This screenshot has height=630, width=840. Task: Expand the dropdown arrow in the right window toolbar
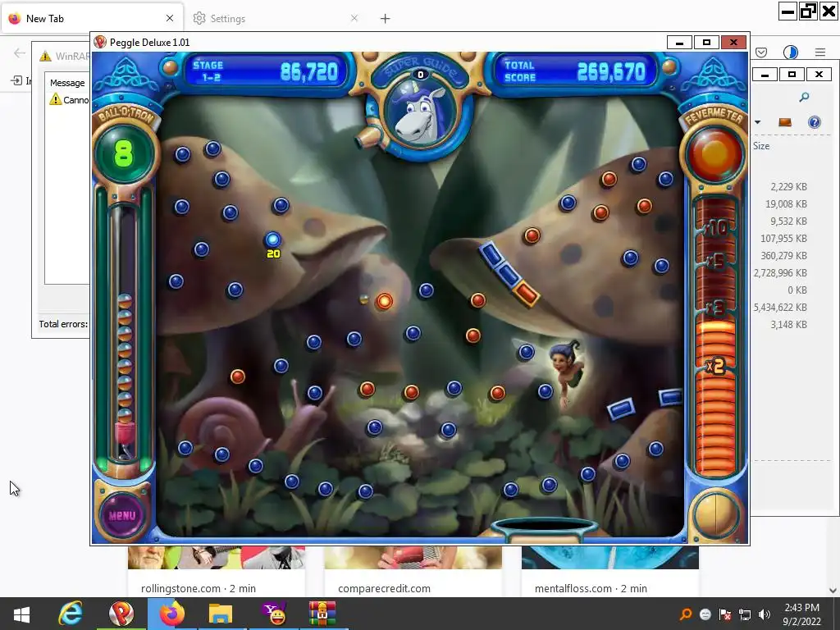pyautogui.click(x=757, y=122)
